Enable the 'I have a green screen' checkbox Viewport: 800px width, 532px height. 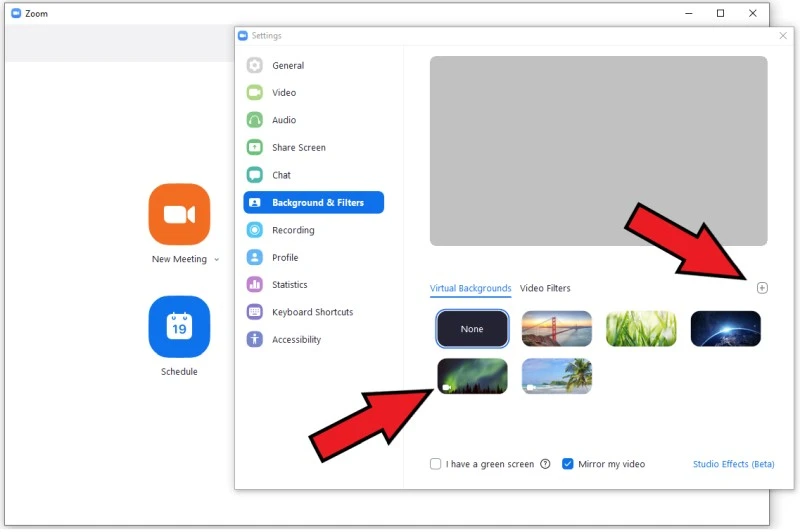(x=435, y=464)
